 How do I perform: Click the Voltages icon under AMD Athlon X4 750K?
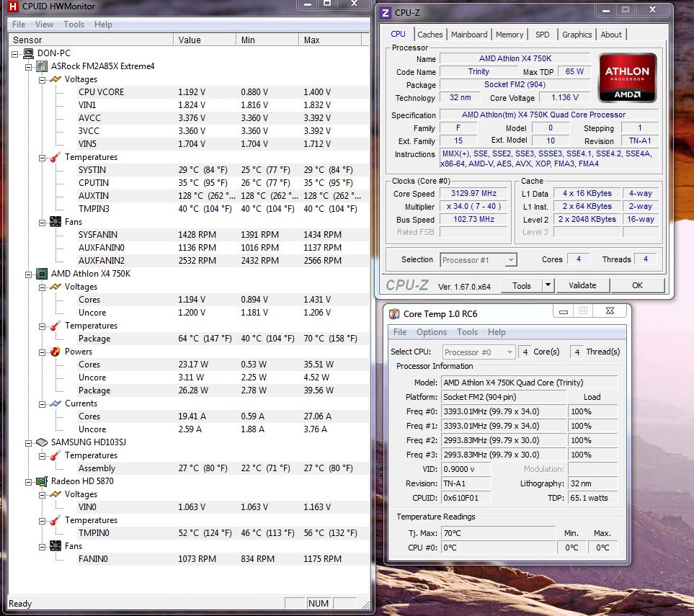[55, 287]
